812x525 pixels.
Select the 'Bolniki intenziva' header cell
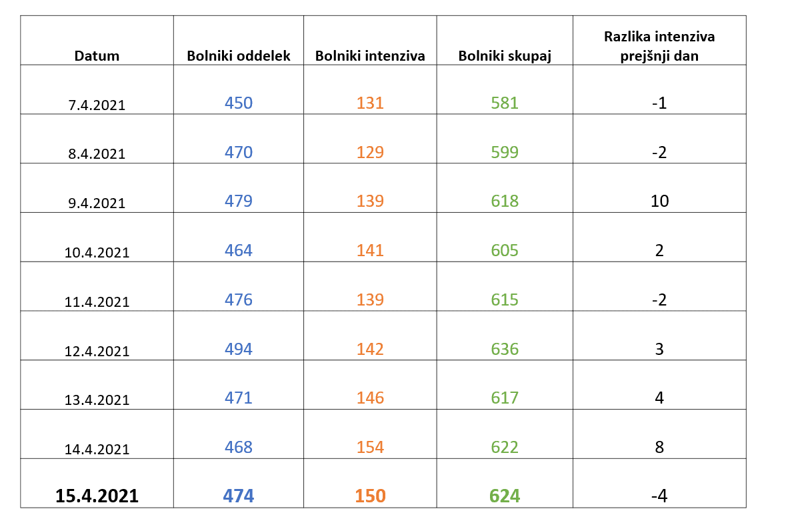click(370, 56)
